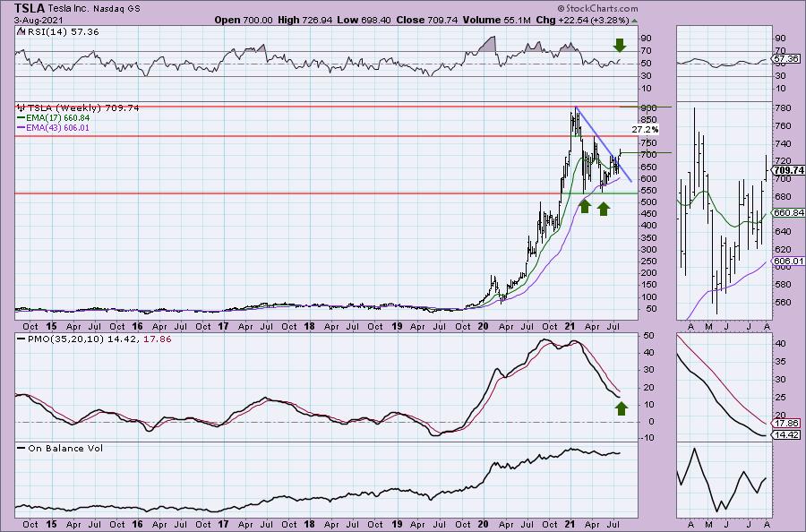Image resolution: width=806 pixels, height=532 pixels.
Task: Select the bold TSLA ticker symbol in the header
Action: (x=30, y=8)
